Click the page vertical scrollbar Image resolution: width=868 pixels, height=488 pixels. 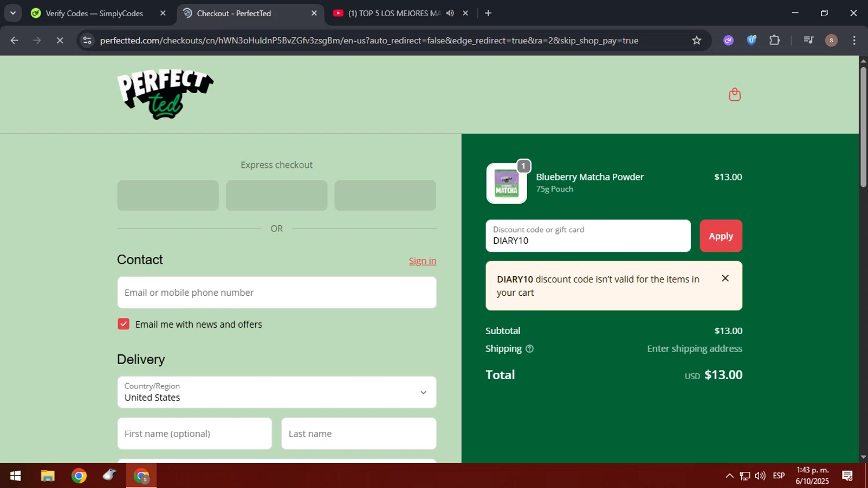tap(863, 127)
